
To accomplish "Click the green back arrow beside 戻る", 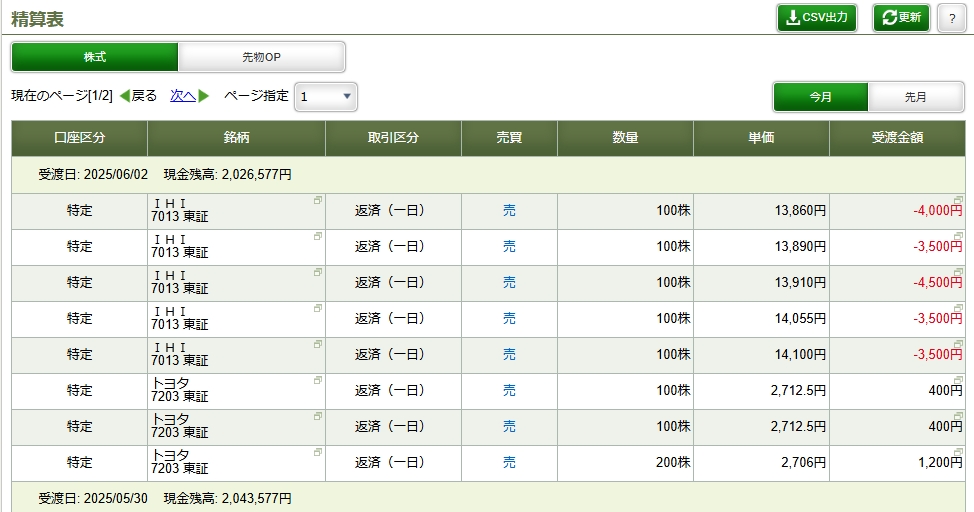I will tap(124, 96).
